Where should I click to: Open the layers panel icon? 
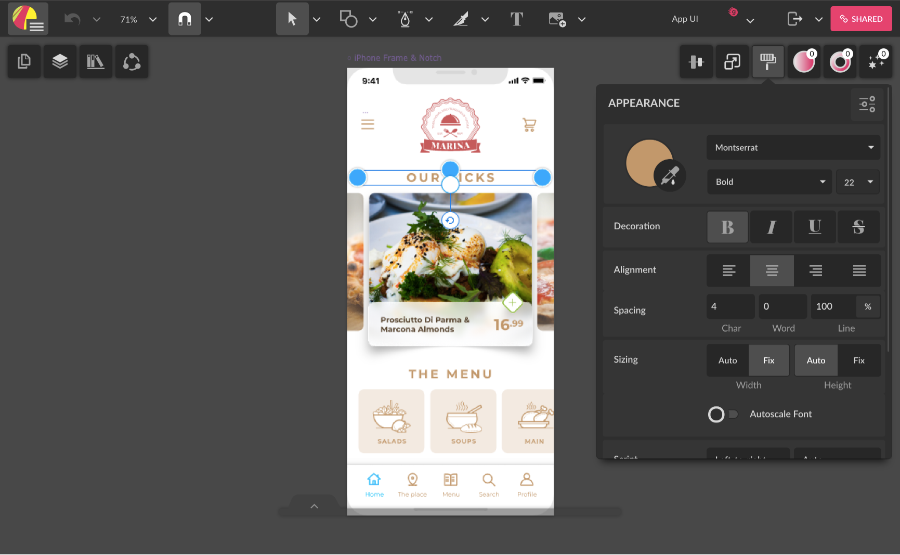pos(60,62)
